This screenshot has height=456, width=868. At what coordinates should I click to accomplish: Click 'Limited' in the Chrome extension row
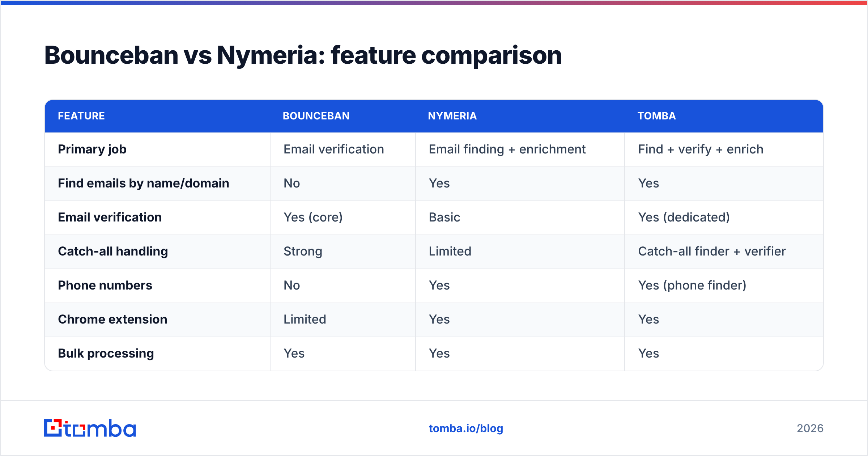tap(305, 319)
